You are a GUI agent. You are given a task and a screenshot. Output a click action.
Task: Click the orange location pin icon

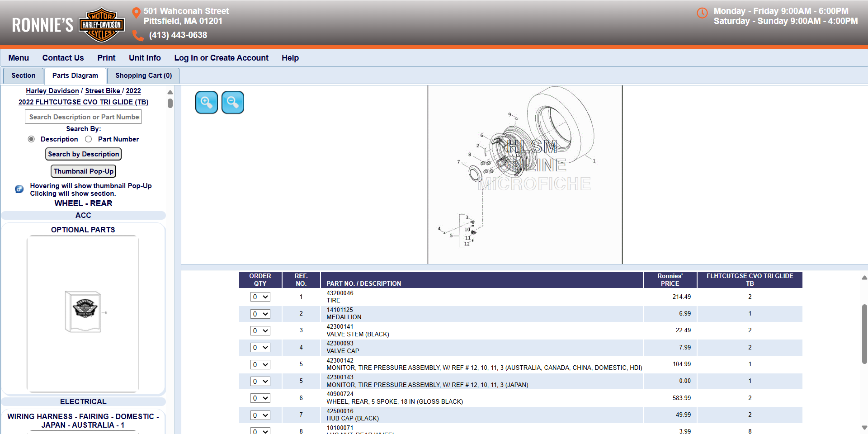(136, 13)
